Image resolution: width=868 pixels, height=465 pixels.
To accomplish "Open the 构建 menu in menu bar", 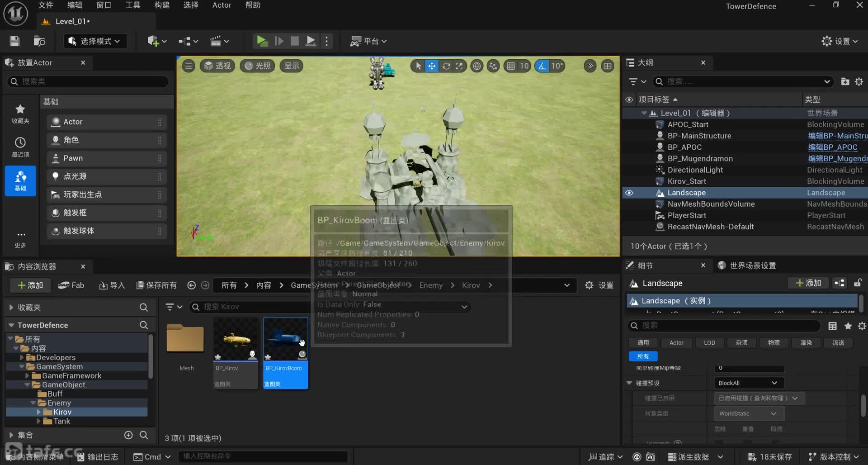I will (161, 5).
